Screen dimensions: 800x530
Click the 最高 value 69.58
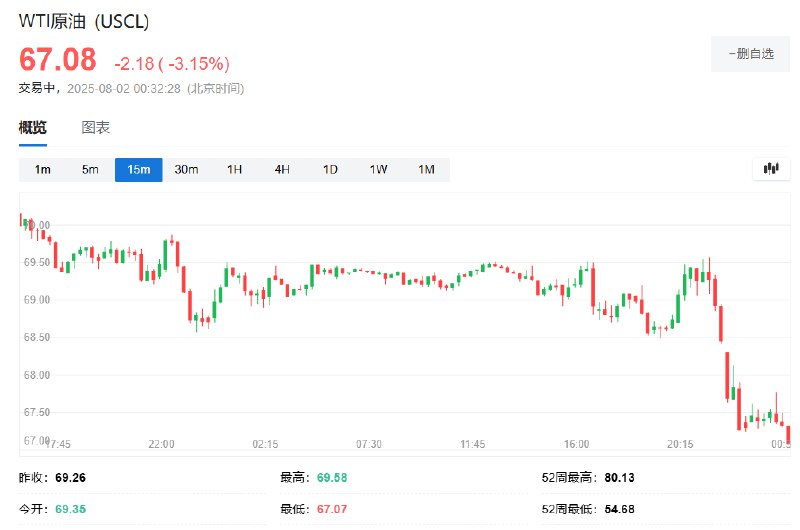[x=332, y=478]
